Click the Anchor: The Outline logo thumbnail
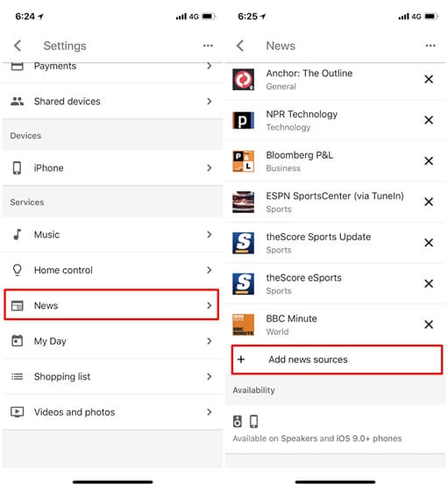The height and width of the screenshot is (491, 448). [x=243, y=80]
